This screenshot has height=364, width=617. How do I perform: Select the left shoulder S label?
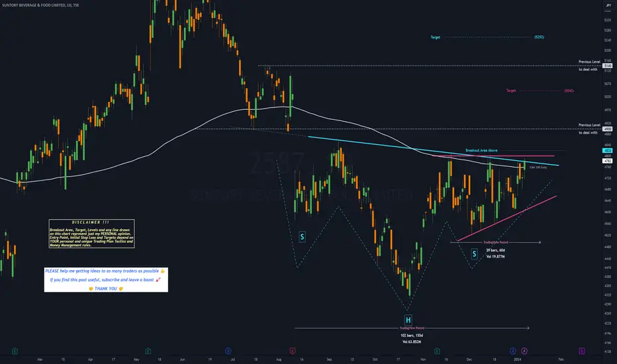[302, 237]
